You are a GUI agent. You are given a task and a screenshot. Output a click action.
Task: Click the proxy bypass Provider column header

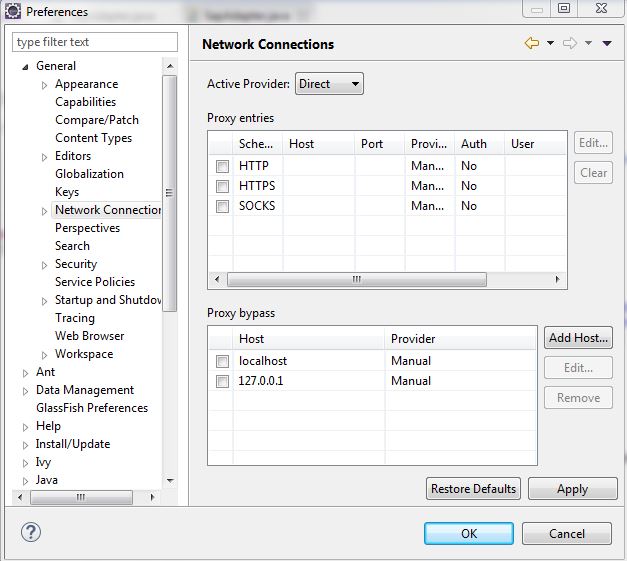461,339
